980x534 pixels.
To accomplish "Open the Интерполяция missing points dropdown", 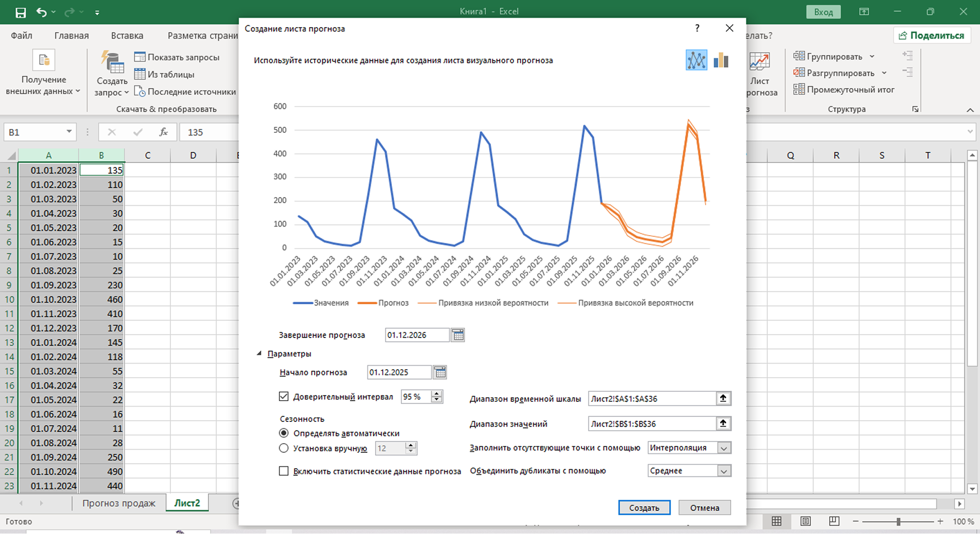I will coord(724,448).
